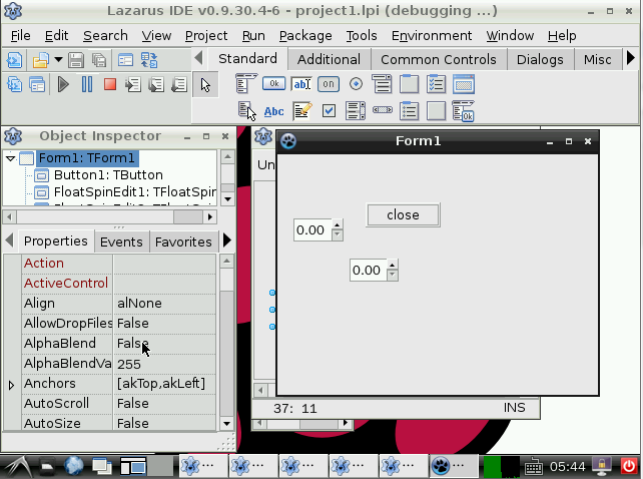Click the AlphaBlend False value
This screenshot has height=479, width=643.
coord(164,343)
